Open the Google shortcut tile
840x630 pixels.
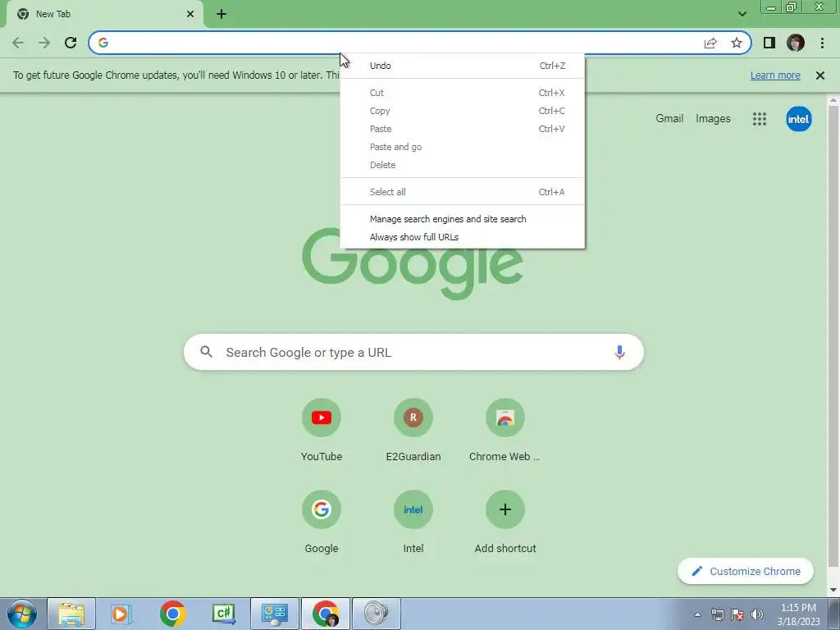click(322, 523)
